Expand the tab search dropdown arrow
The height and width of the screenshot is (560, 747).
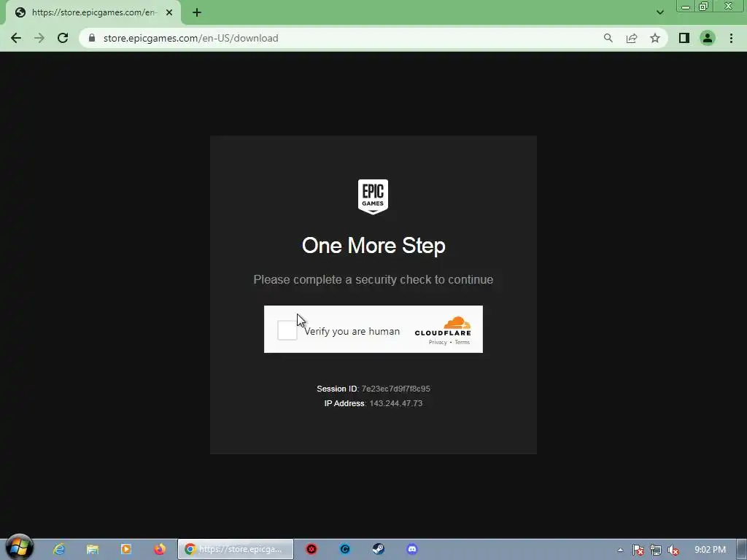click(x=659, y=12)
